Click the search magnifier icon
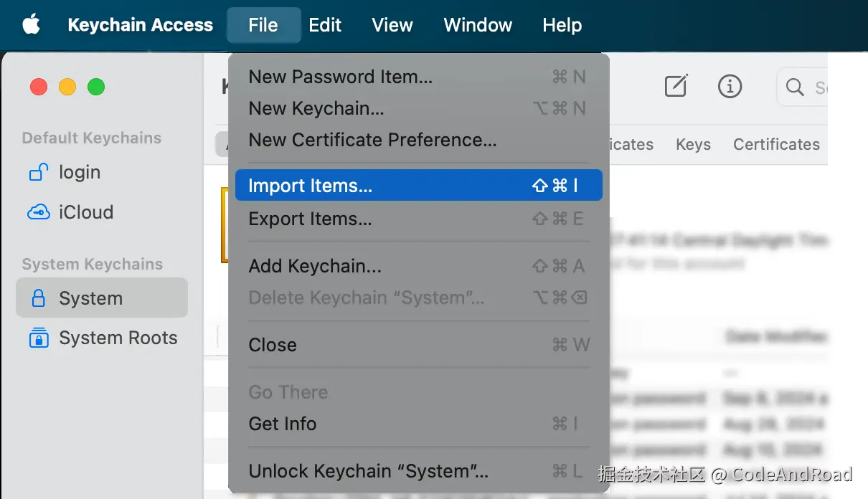 pos(795,87)
